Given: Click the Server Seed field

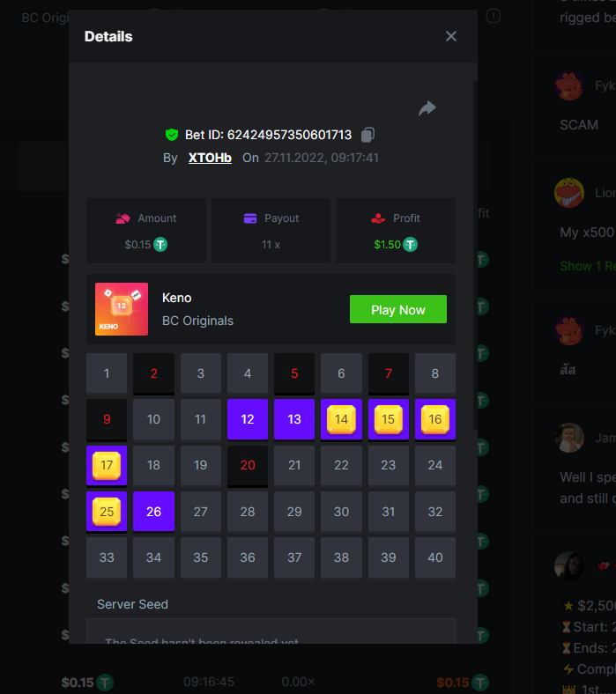Looking at the screenshot, I should pos(271,631).
